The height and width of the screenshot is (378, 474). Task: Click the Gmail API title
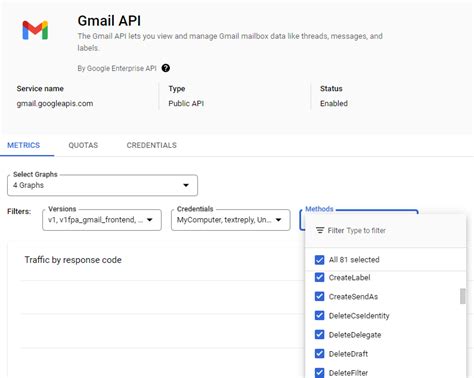tap(109, 21)
